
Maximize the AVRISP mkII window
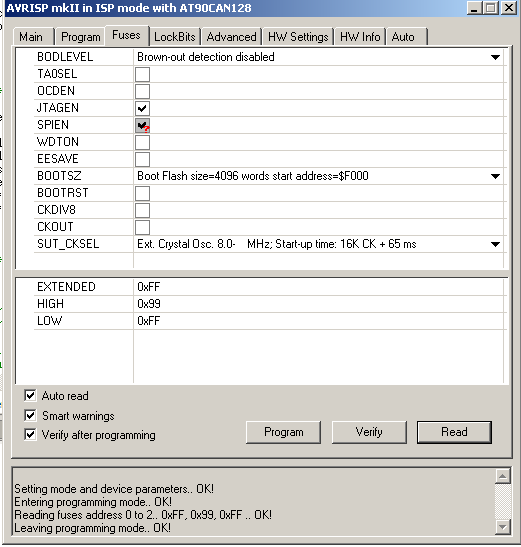491,8
